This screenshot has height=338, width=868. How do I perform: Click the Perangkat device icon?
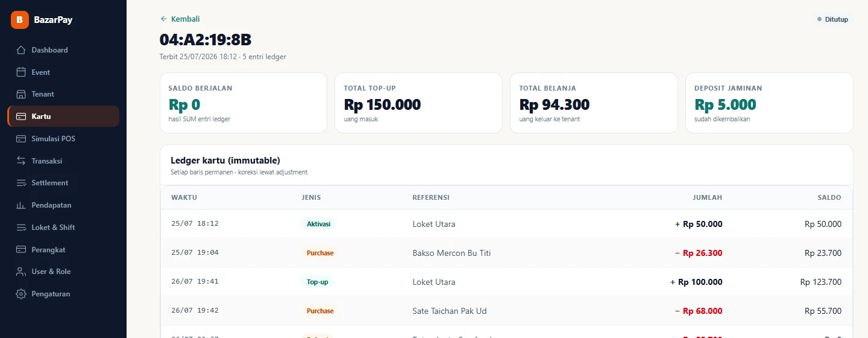(x=21, y=250)
